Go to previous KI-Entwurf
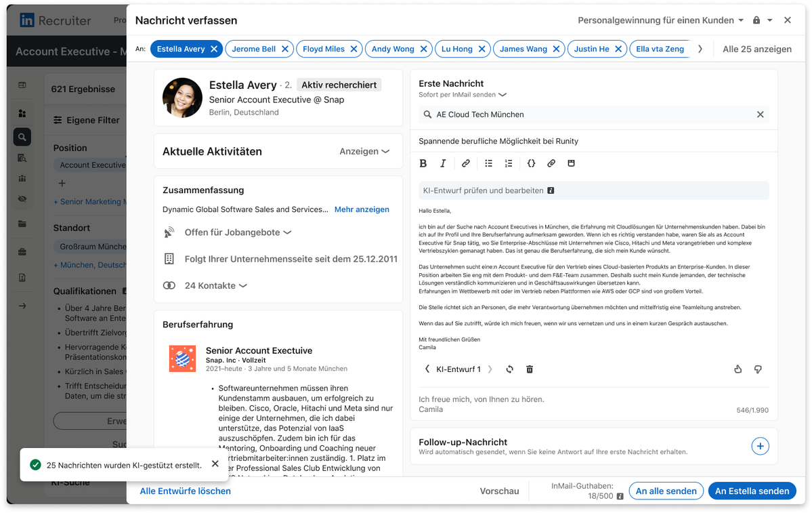Image resolution: width=812 pixels, height=513 pixels. click(x=427, y=369)
